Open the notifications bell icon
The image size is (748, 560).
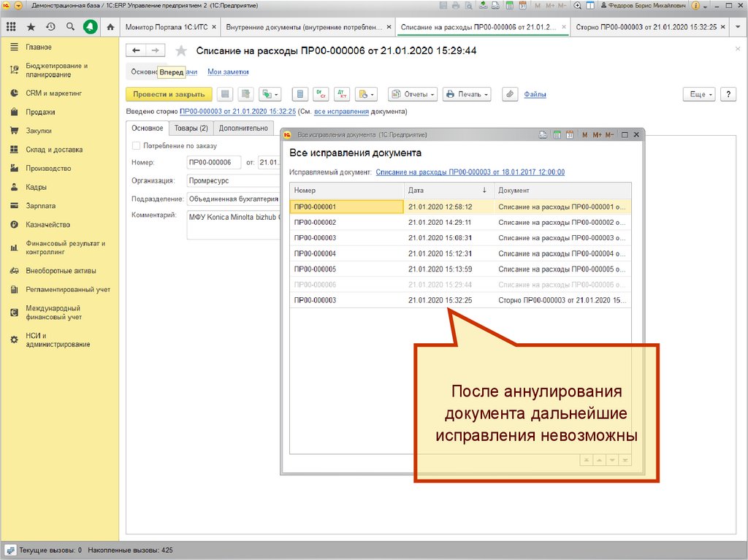tap(90, 27)
